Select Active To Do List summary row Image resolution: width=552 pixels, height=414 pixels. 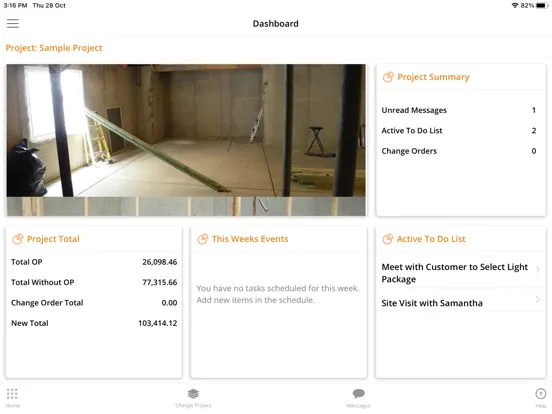click(459, 131)
